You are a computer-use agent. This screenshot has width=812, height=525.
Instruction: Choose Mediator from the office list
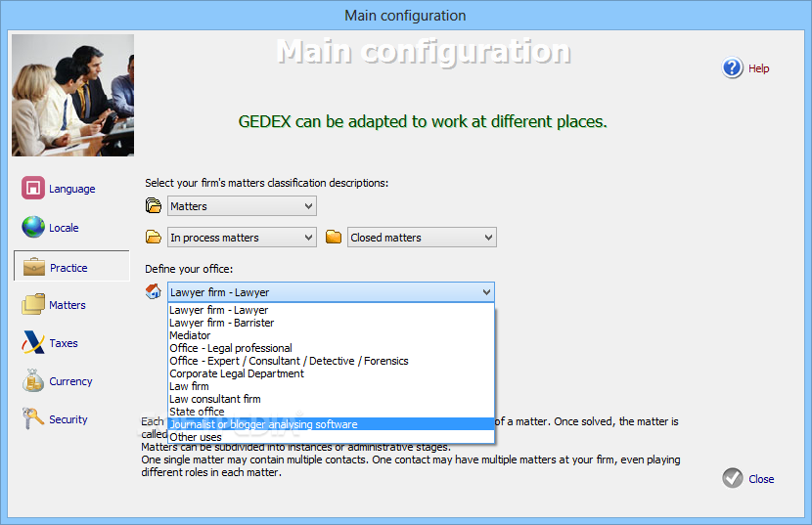[x=332, y=335]
